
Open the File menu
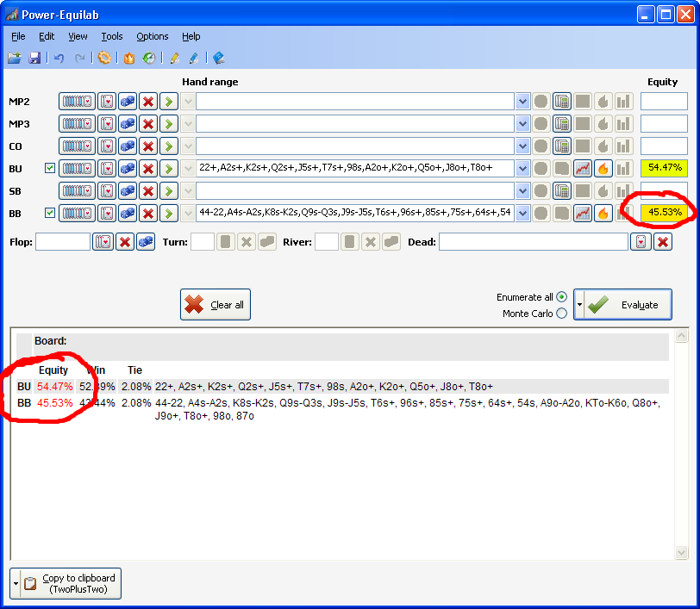pos(18,36)
